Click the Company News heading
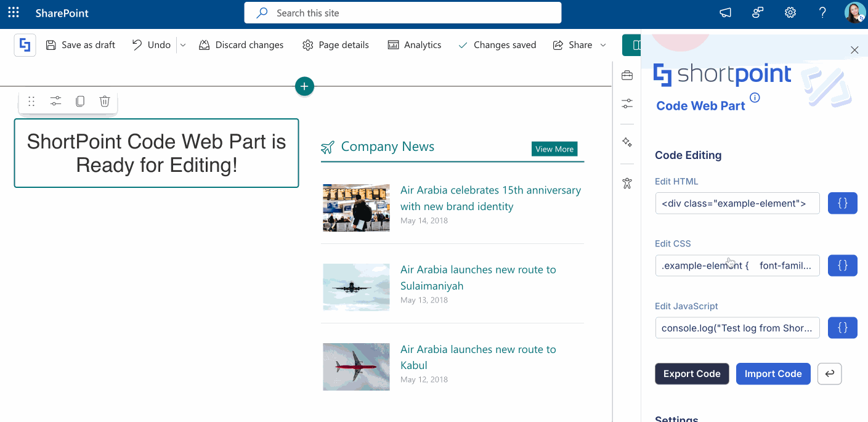The width and height of the screenshot is (868, 422). click(387, 147)
